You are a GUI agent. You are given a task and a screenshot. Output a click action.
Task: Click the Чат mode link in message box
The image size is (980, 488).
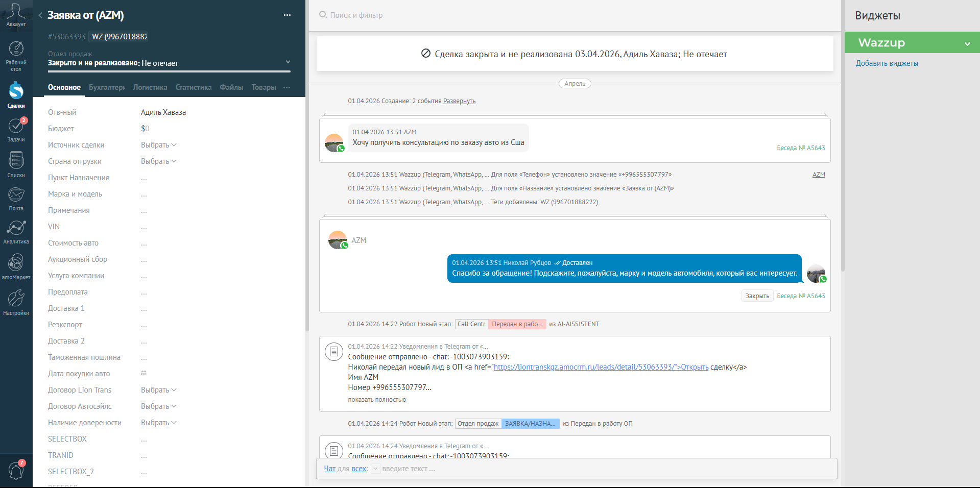(330, 469)
